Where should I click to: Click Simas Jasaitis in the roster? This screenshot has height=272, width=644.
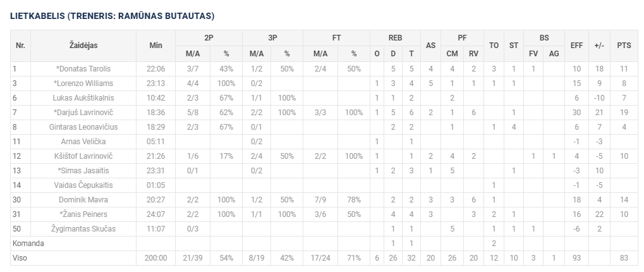click(85, 170)
